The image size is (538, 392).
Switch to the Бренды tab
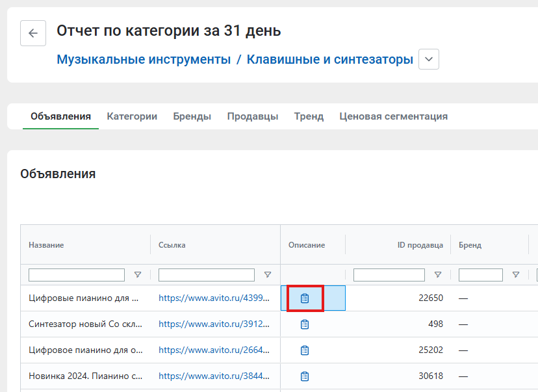click(192, 116)
